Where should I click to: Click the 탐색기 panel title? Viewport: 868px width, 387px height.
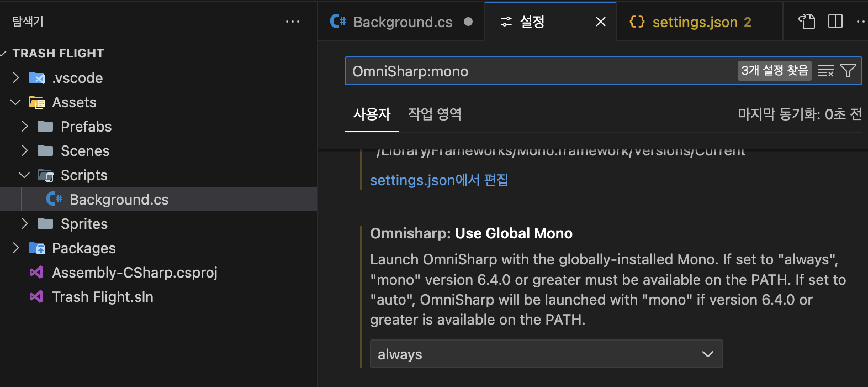(28, 22)
